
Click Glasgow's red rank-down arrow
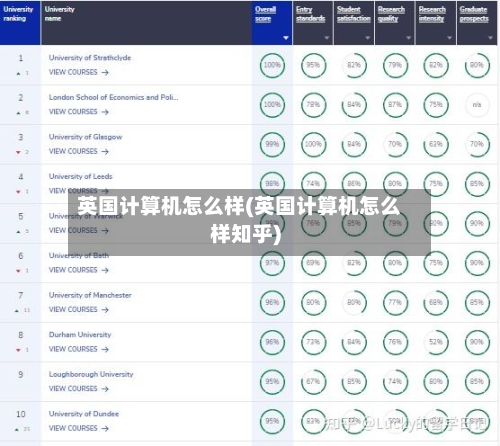coord(18,152)
